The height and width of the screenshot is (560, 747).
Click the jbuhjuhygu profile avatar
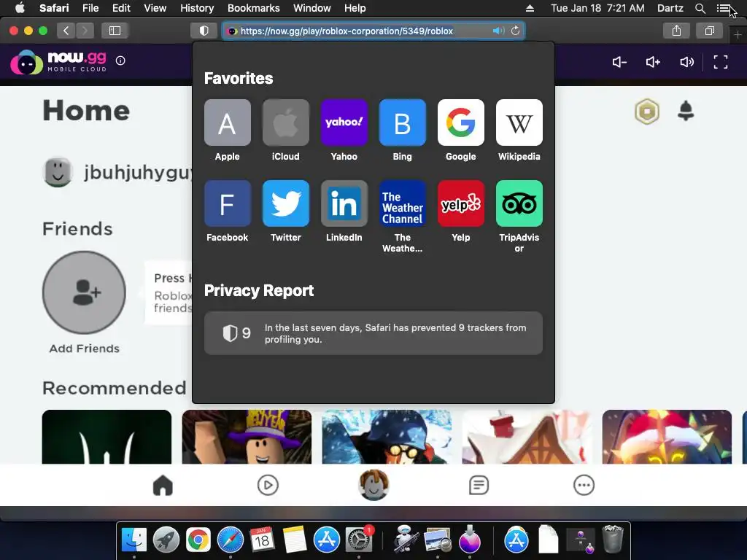click(58, 172)
